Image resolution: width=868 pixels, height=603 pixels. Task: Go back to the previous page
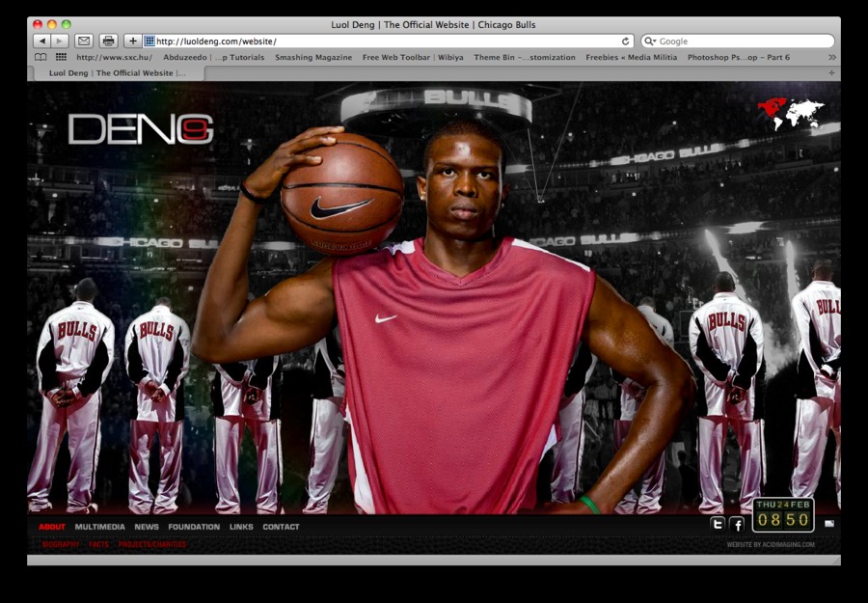pyautogui.click(x=42, y=41)
